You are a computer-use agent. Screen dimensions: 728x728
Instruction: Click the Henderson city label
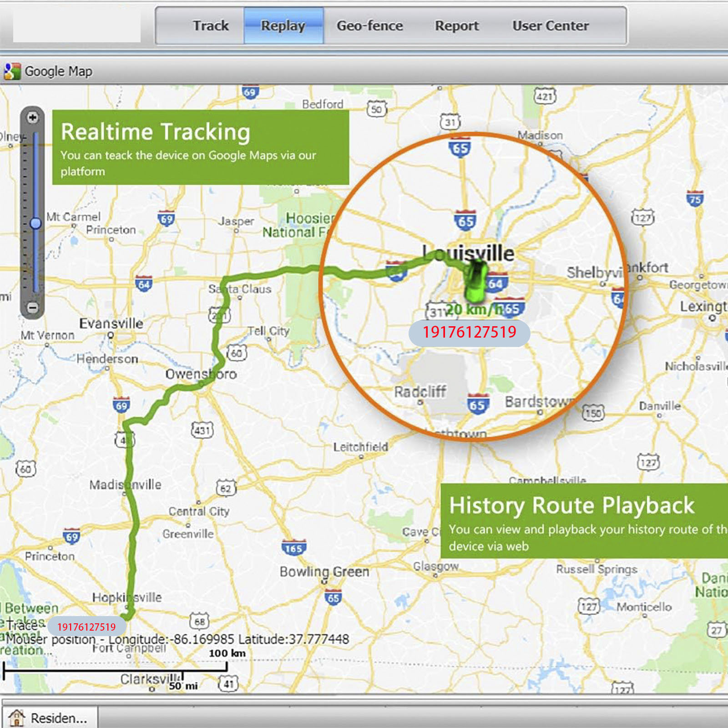coord(107,359)
